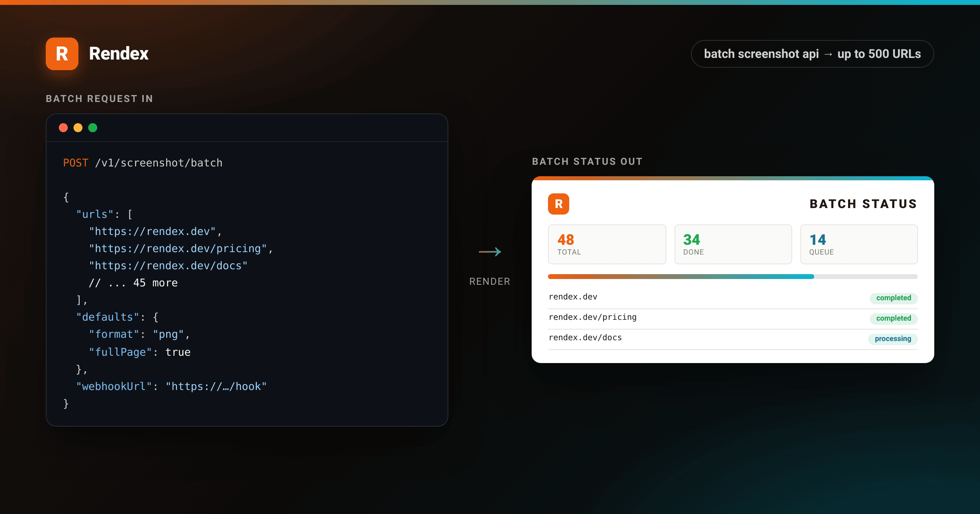The width and height of the screenshot is (980, 514).
Task: Click the green window dot
Action: (93, 128)
